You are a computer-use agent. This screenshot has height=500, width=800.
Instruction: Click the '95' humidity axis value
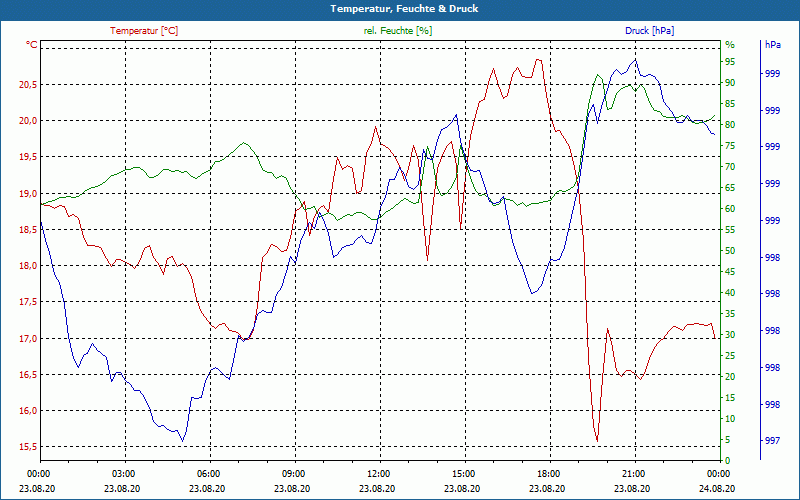(x=730, y=62)
